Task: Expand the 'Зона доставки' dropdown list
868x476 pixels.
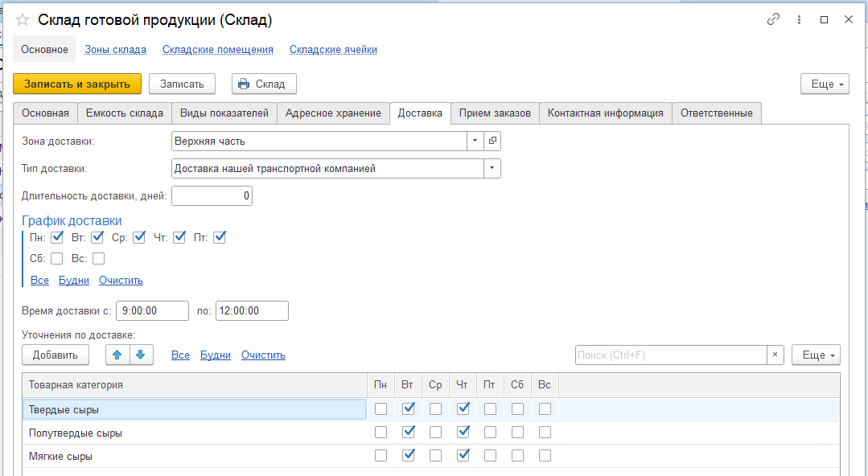Action: 475,141
